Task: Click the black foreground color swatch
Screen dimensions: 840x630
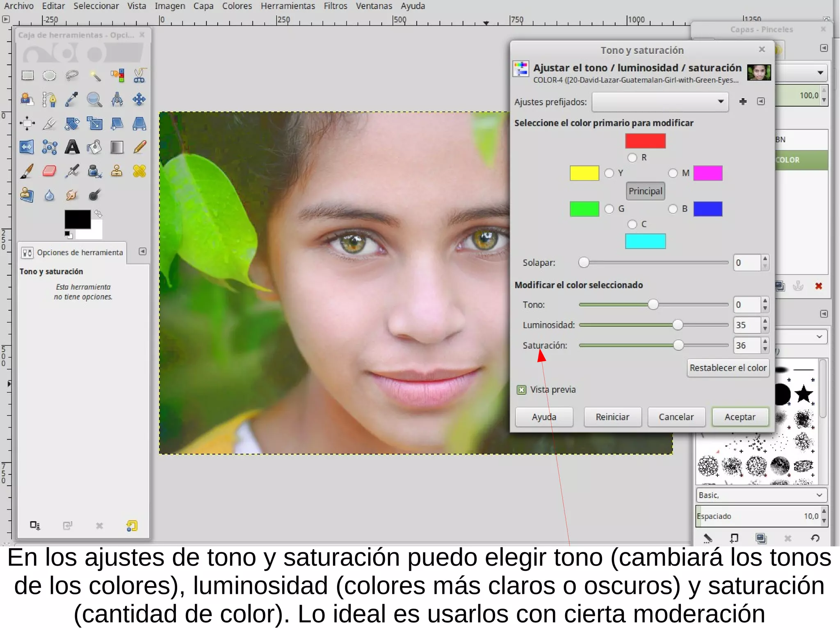Action: coord(78,219)
